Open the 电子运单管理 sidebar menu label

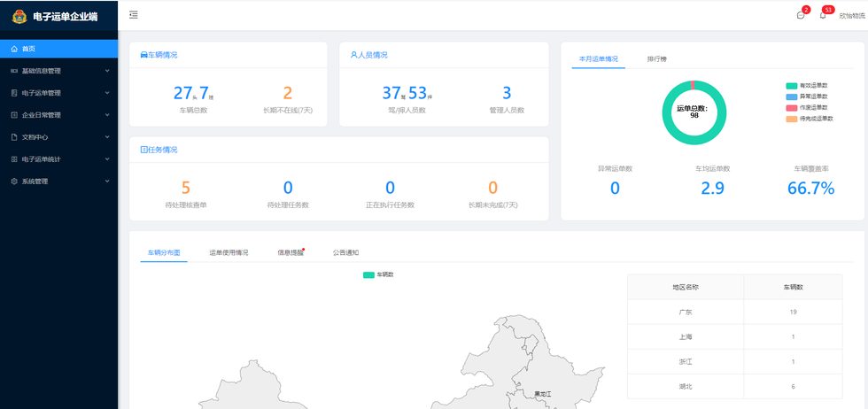[41, 93]
